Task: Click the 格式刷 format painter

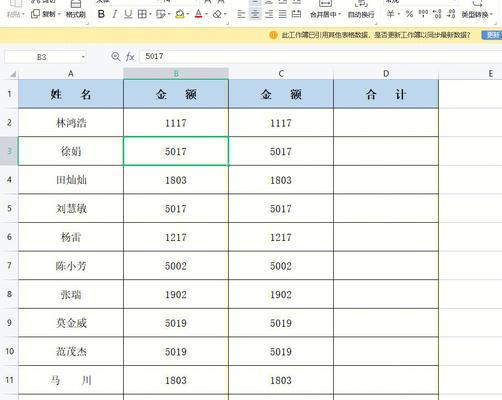Action: coord(76,15)
